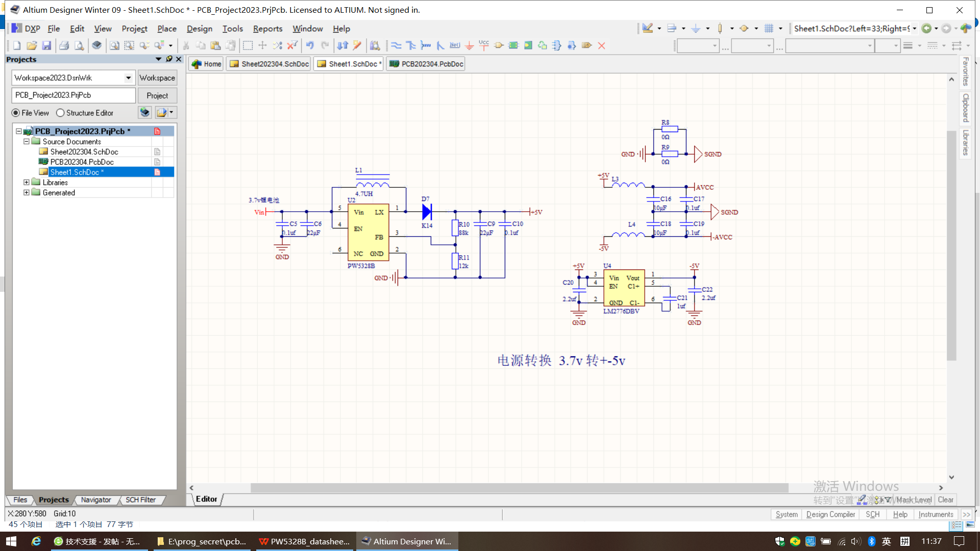Place a Net Label from toolbar
The width and height of the screenshot is (980, 551).
click(455, 45)
